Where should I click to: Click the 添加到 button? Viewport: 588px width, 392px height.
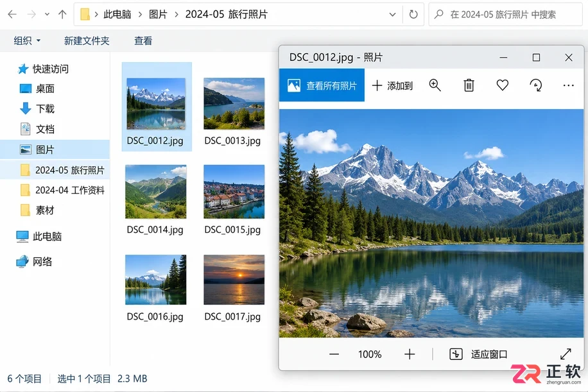click(392, 85)
